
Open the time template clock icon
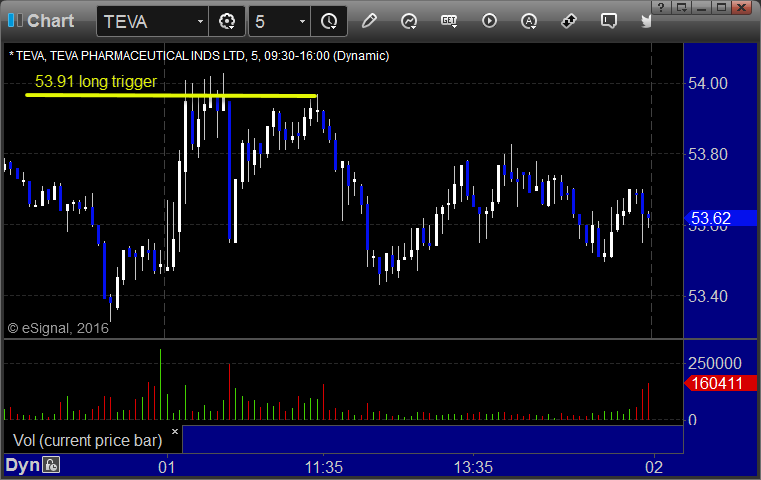pyautogui.click(x=329, y=21)
